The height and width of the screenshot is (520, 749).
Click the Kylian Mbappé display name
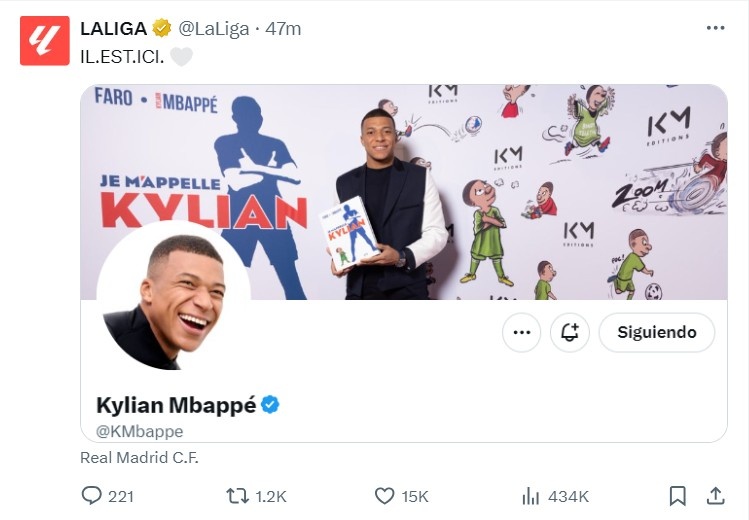point(176,405)
